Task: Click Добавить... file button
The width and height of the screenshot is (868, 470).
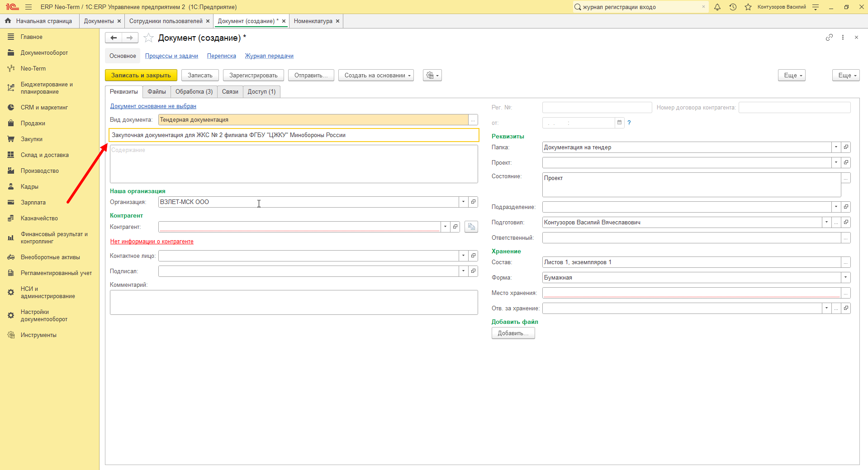Action: (x=513, y=333)
